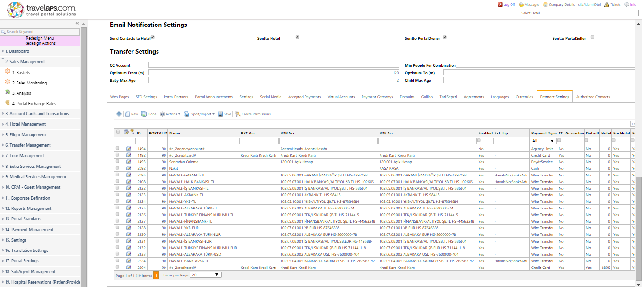Viewport: 644px width, 293px height.
Task: Click edit icon for HAVALE-BANK ASYA-TL row
Action: [x=129, y=261]
